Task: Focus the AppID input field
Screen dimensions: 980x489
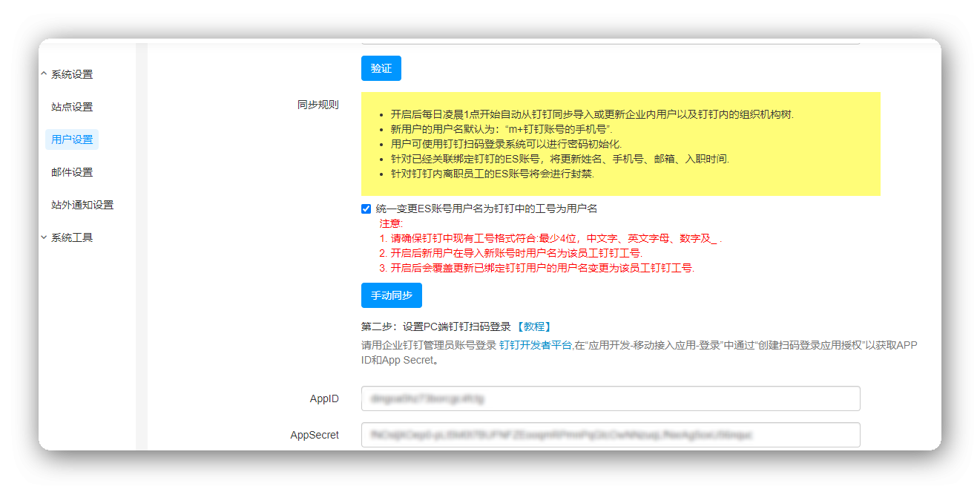Action: (x=610, y=398)
